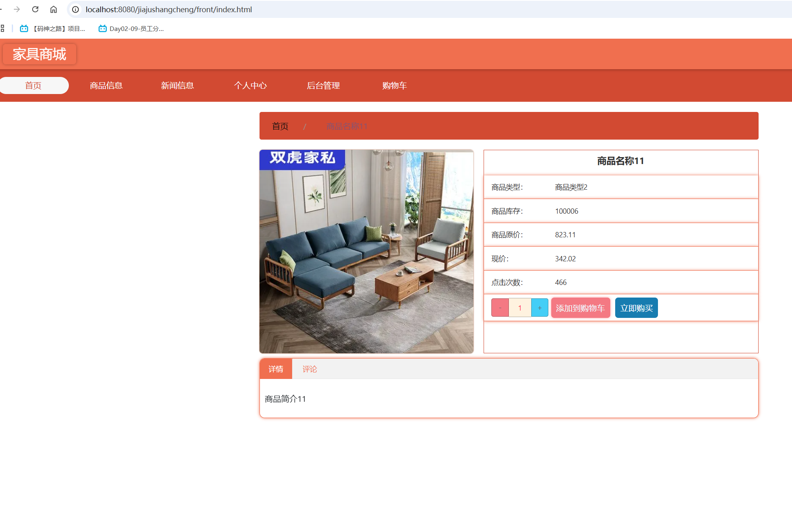The width and height of the screenshot is (792, 532).
Task: Open 购物车 in navigation bar
Action: click(x=394, y=85)
